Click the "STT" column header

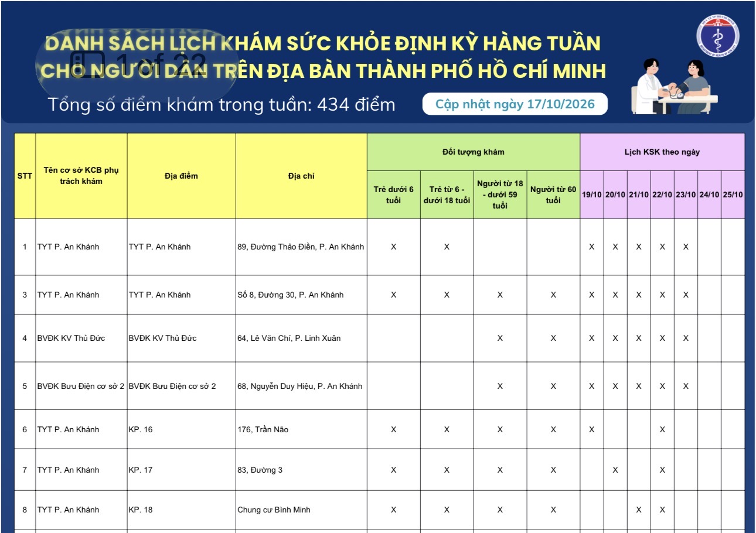pyautogui.click(x=25, y=176)
